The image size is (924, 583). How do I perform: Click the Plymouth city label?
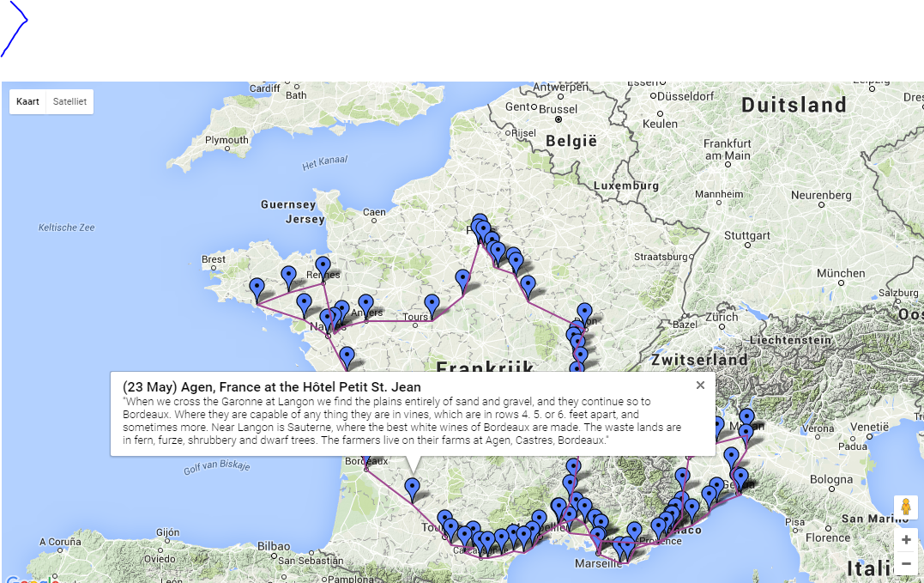pyautogui.click(x=226, y=140)
